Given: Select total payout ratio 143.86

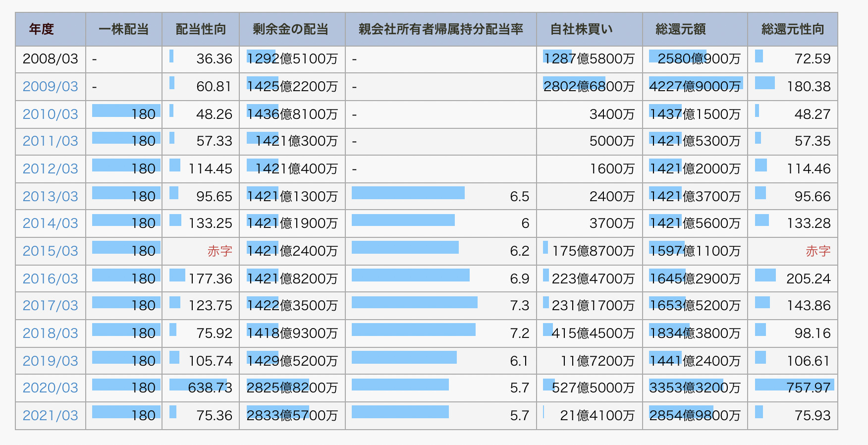Looking at the screenshot, I should coord(809,306).
